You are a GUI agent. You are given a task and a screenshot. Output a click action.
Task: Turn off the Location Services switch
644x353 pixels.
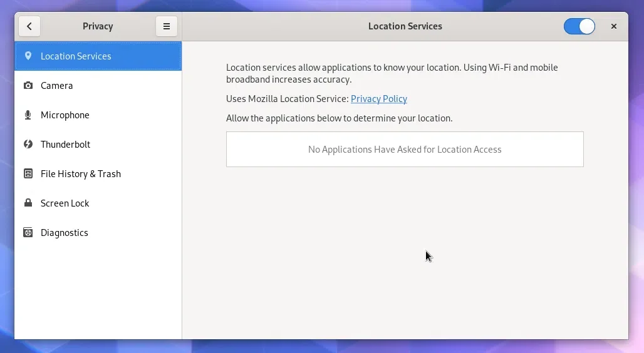(x=579, y=26)
